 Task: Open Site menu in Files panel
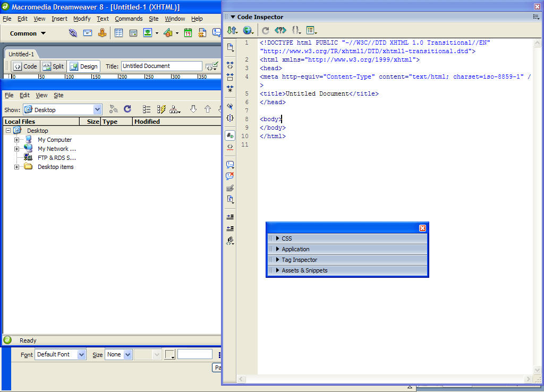click(58, 95)
